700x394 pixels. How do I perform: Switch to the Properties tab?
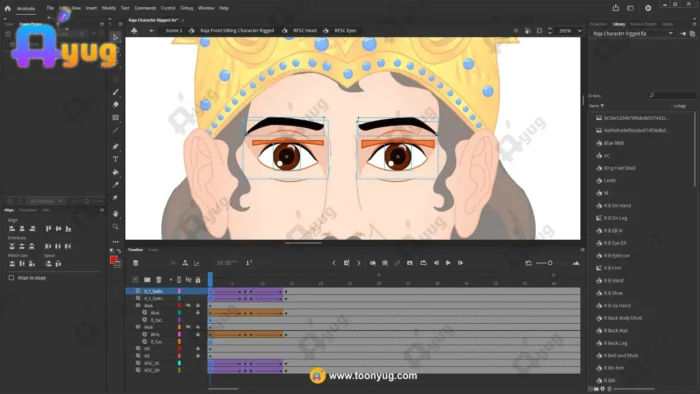[x=598, y=24]
